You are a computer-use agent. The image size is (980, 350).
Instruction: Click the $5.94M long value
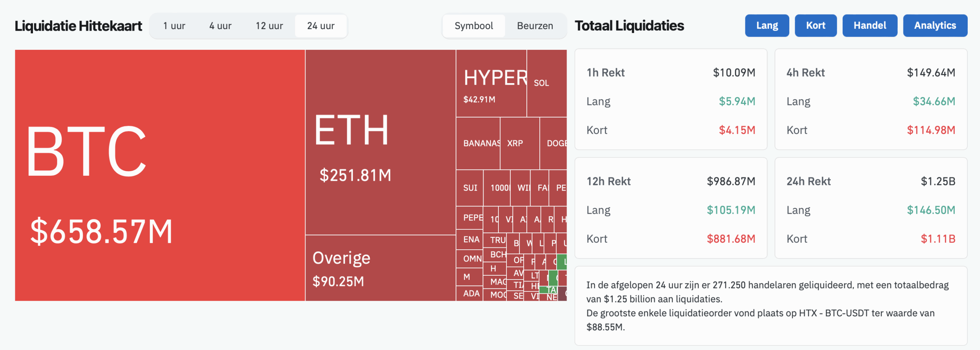pyautogui.click(x=737, y=101)
